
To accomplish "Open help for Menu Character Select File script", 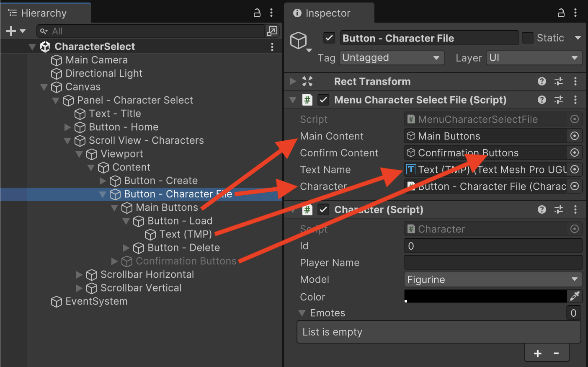I will coord(542,100).
